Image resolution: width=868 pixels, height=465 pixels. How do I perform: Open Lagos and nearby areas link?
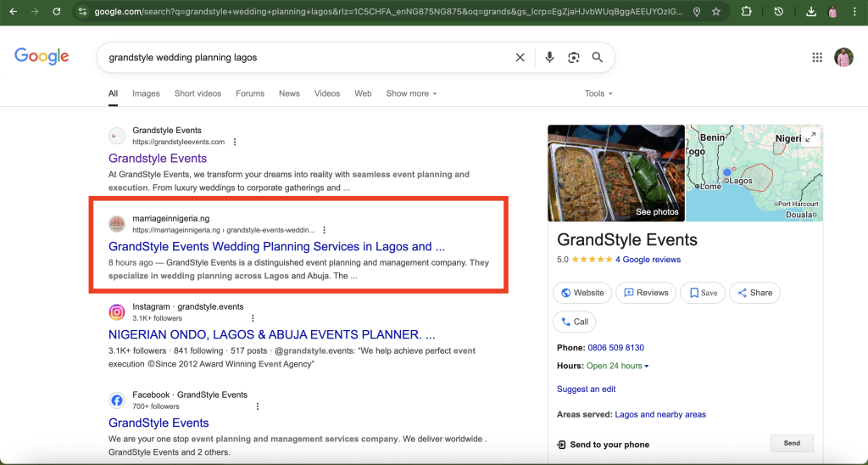pos(660,415)
